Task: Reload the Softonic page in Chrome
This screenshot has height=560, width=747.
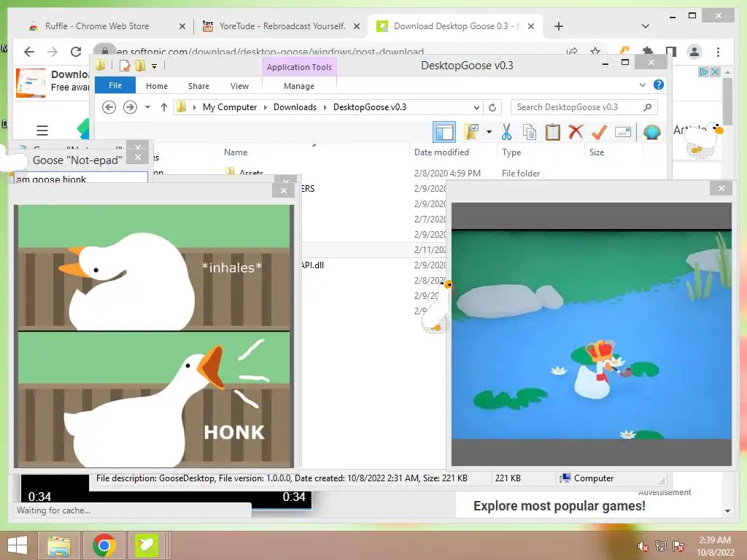Action: (x=76, y=52)
